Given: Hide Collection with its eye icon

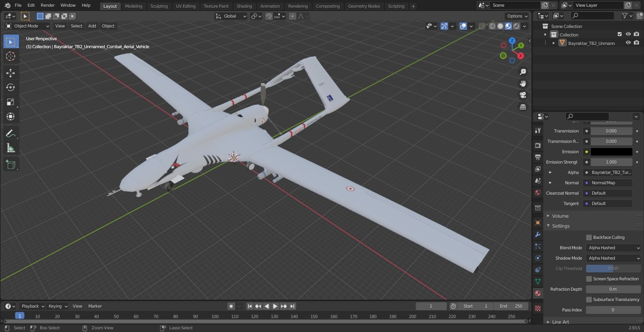Looking at the screenshot, I should pyautogui.click(x=628, y=34).
